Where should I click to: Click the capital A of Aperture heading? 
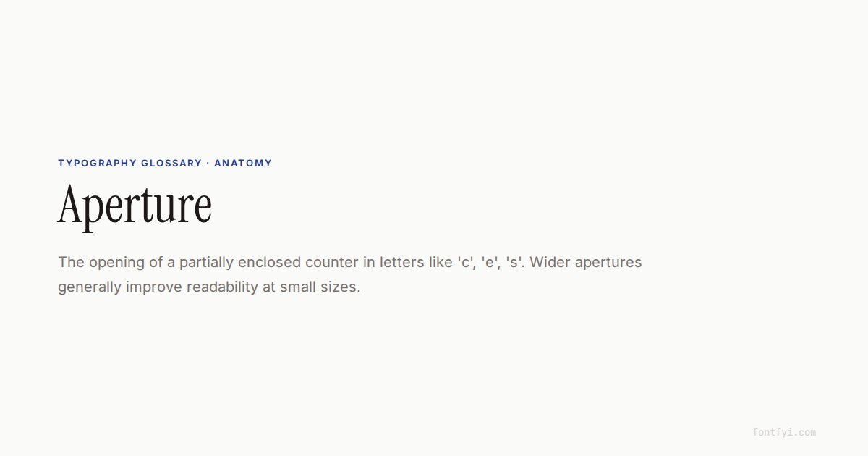71,204
